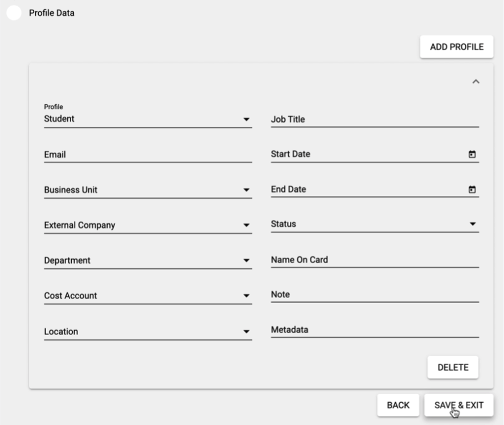
Task: Open the Profile dropdown showing Student
Action: click(x=247, y=118)
